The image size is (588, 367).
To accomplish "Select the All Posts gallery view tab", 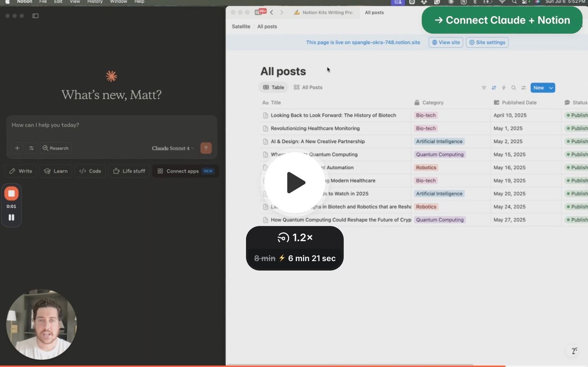I will point(308,87).
